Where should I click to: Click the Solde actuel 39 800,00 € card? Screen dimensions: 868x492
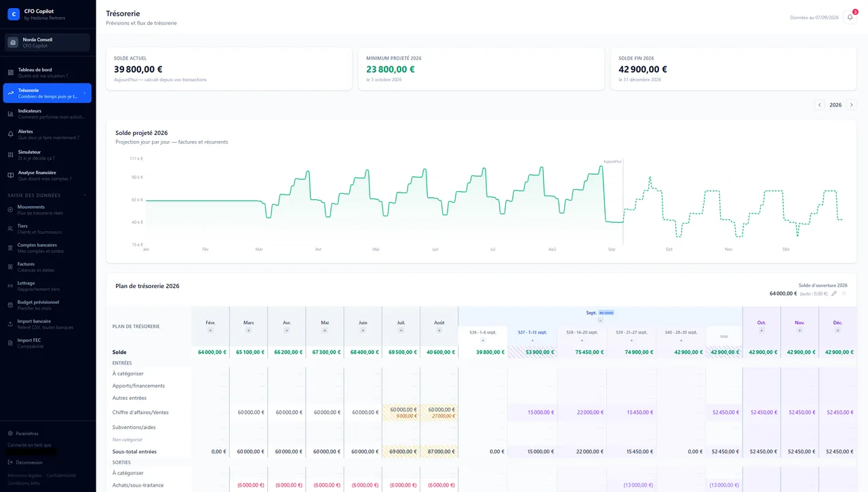pos(229,69)
